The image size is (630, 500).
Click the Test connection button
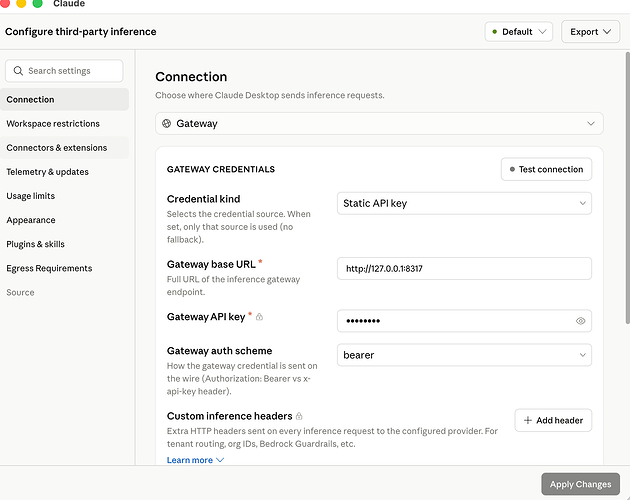(546, 169)
